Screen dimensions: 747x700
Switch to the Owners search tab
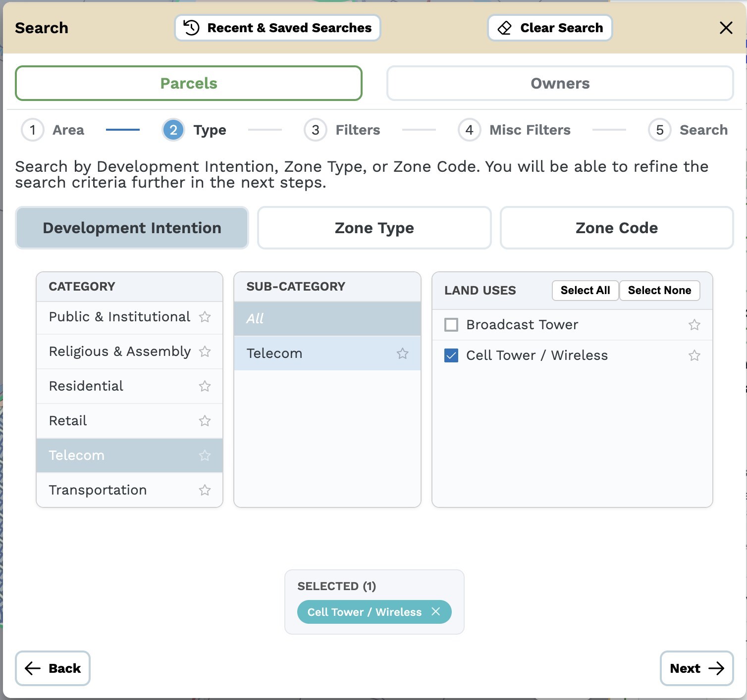click(x=560, y=83)
